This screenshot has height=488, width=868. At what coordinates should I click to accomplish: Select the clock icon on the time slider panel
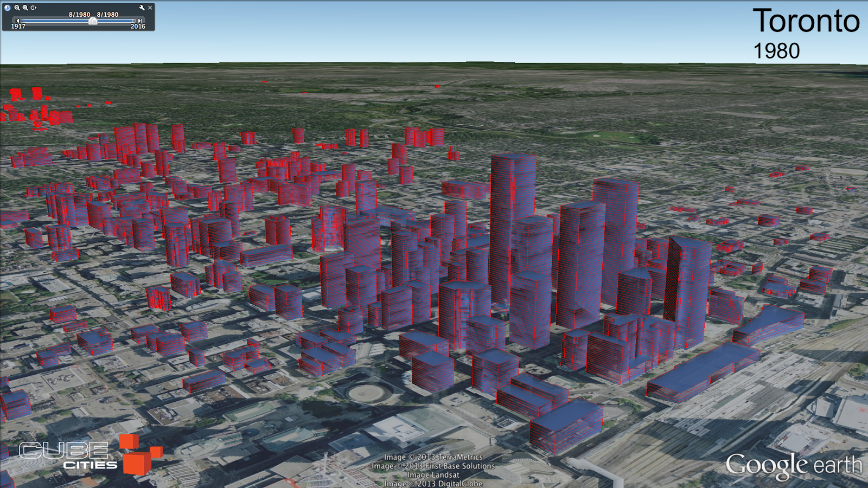point(7,8)
